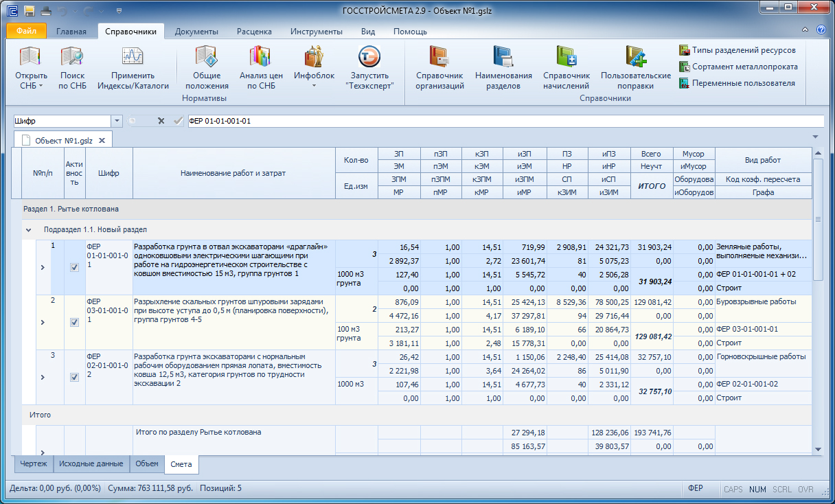Screen dimensions: 835x504
Task: Click Сумма: 763 111,58 руб. in status bar
Action: [151, 489]
